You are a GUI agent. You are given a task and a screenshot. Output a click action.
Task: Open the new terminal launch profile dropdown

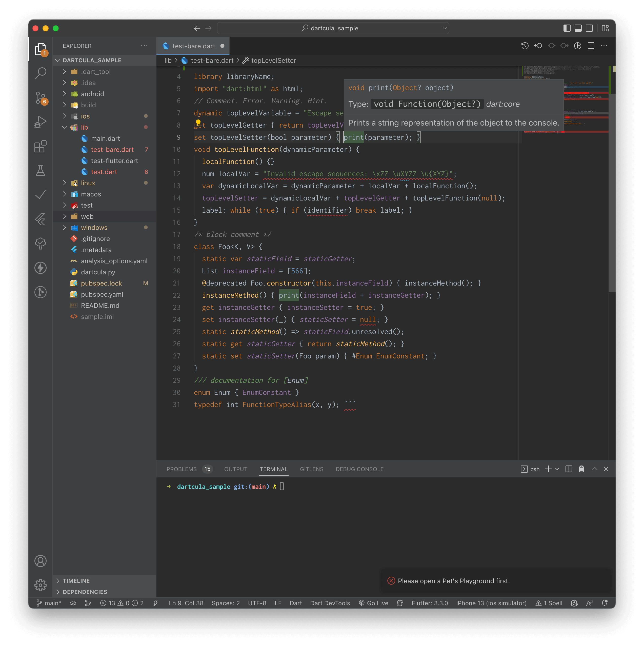point(557,469)
